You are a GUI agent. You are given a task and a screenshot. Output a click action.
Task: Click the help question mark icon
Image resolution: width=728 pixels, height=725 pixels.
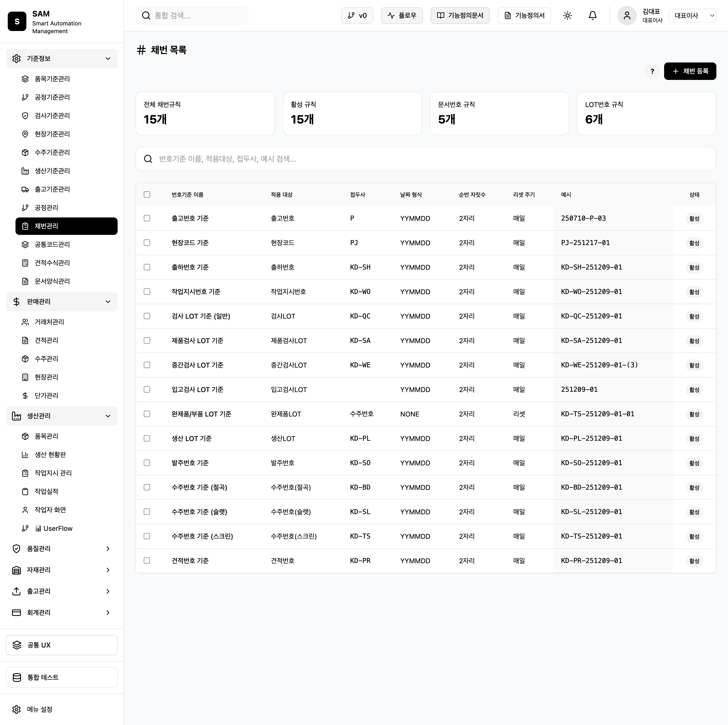tap(652, 71)
